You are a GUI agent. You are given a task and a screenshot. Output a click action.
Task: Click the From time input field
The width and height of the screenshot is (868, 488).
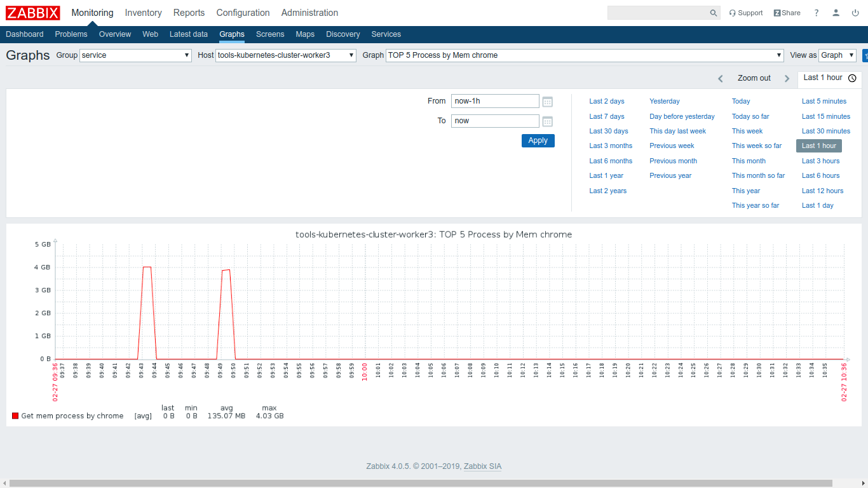click(x=494, y=101)
